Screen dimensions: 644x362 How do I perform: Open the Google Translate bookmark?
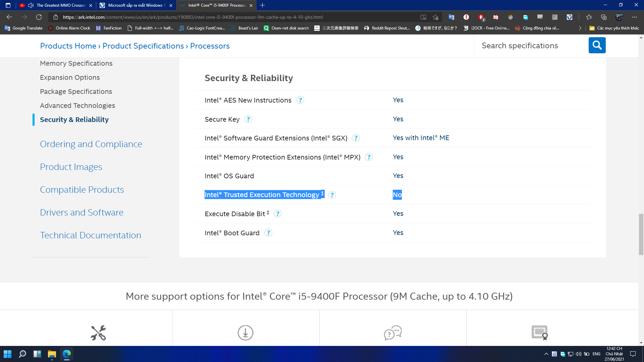(23, 28)
